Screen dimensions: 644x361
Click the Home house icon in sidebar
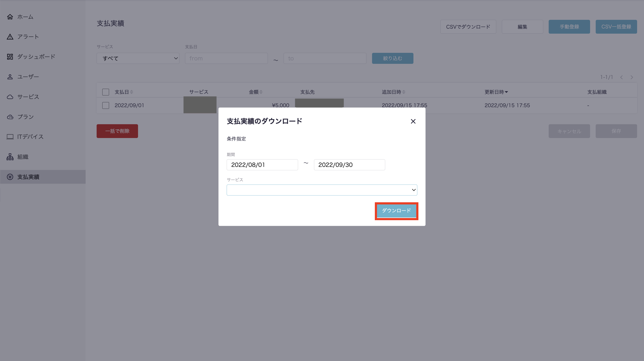[10, 17]
